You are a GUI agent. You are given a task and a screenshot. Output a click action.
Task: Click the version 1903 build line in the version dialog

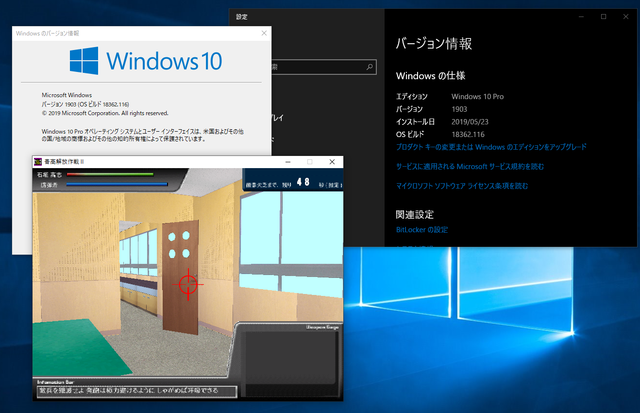pos(85,104)
